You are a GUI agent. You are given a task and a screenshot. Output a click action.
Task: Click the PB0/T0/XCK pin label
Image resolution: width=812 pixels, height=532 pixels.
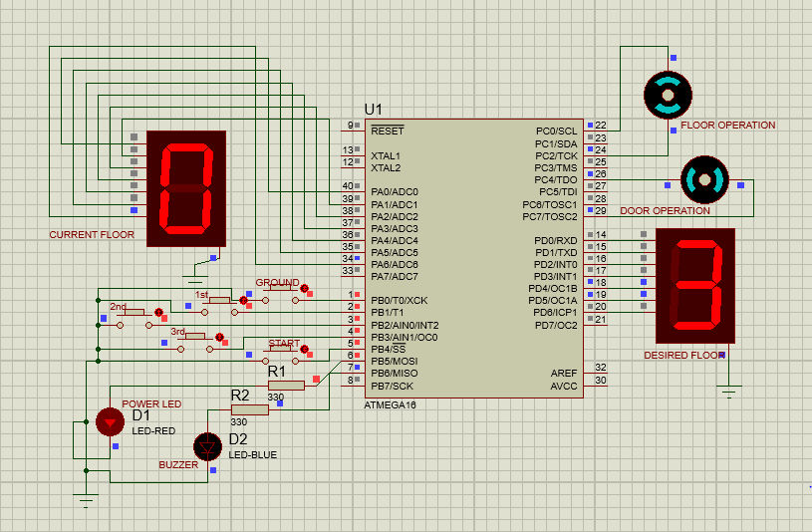pyautogui.click(x=399, y=301)
